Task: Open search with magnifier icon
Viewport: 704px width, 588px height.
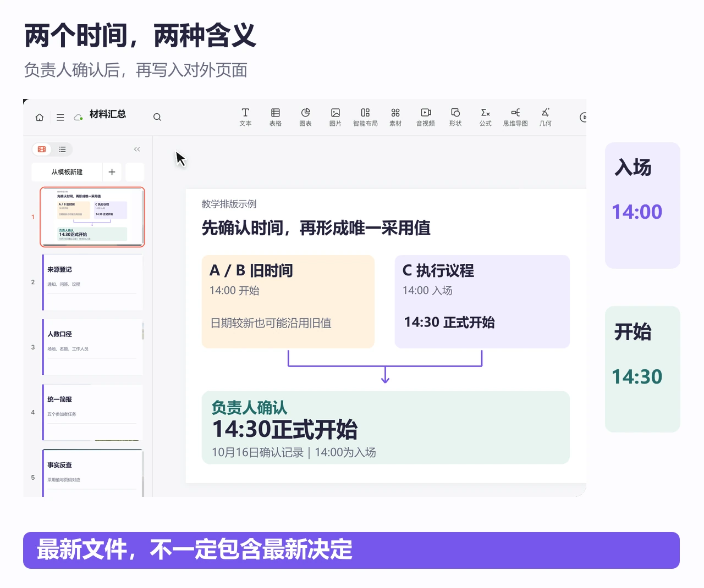Action: click(157, 117)
